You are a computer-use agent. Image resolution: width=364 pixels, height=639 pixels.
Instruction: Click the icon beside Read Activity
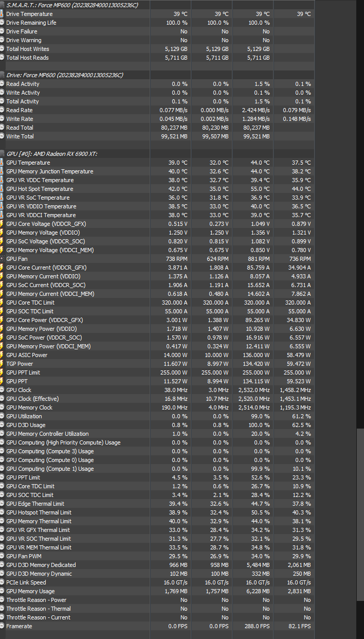(x=2, y=84)
